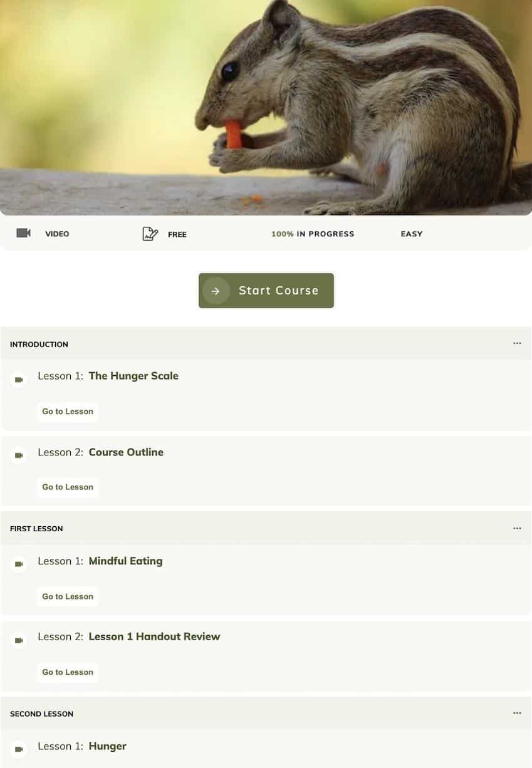Viewport: 532px width, 768px height.
Task: Click the video icon next to Mindful Eating
Action: pos(19,564)
